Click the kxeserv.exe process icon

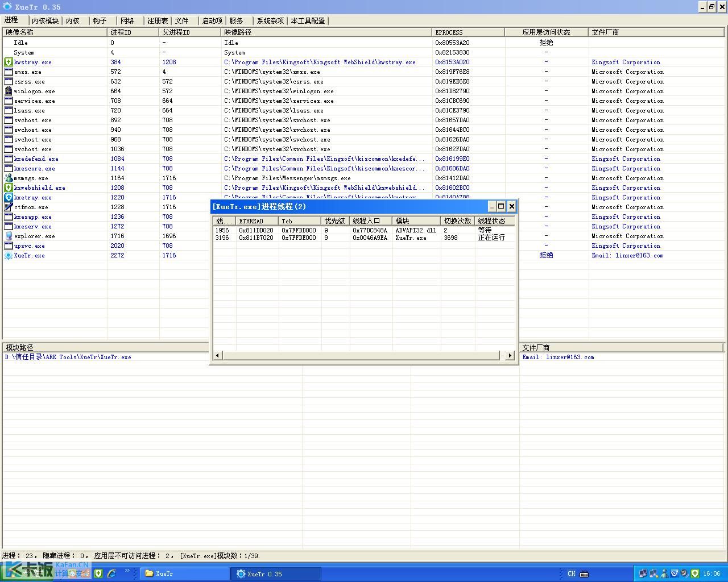coord(9,226)
